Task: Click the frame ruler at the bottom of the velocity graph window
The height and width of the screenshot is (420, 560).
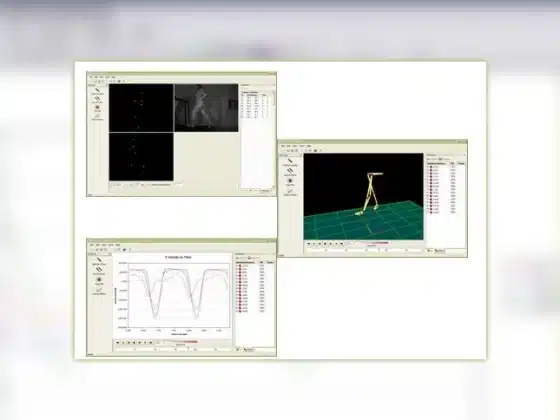Action: click(x=174, y=350)
